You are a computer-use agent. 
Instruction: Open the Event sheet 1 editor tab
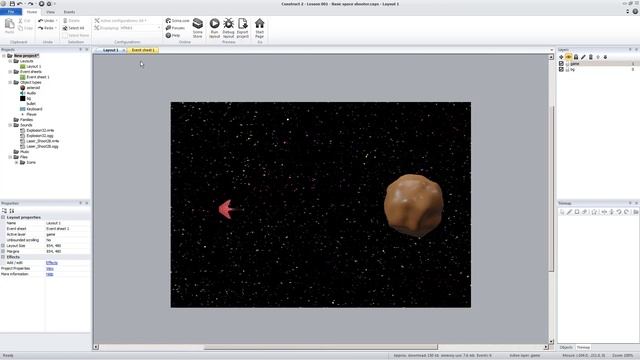click(143, 50)
